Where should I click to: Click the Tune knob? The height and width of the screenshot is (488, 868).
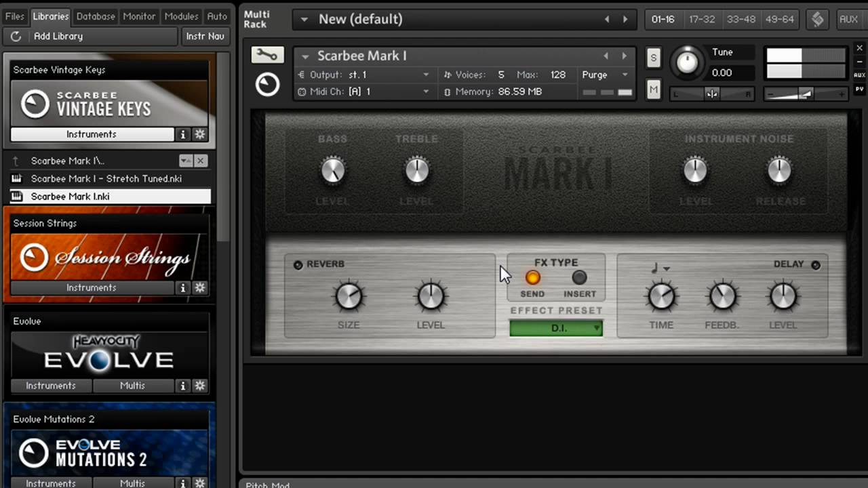(x=688, y=62)
